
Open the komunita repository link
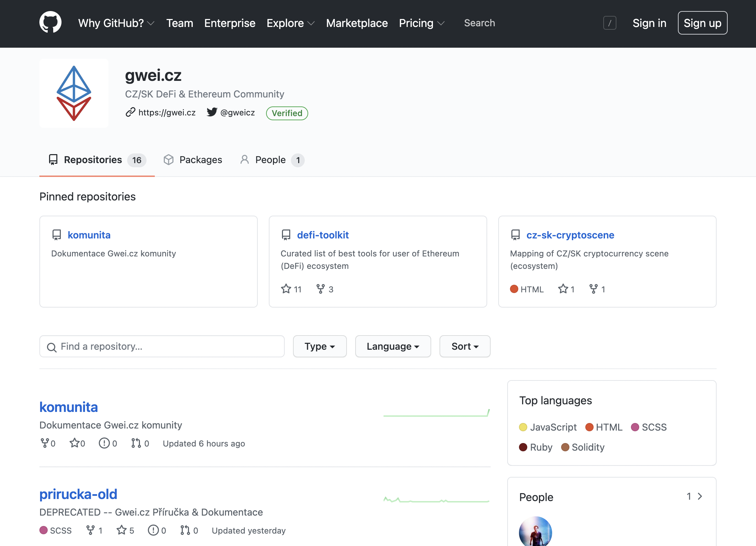click(x=89, y=235)
